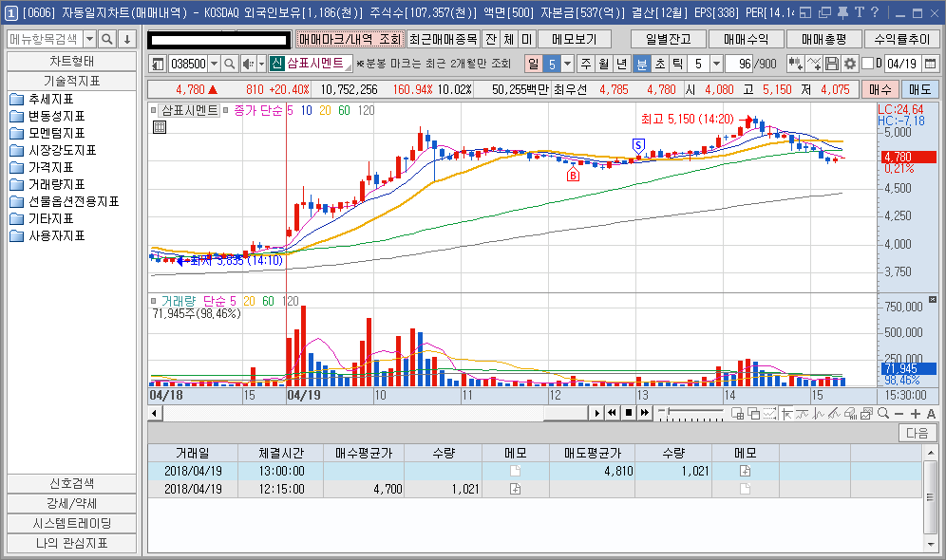Click the red 매수 buy button
The image size is (946, 560).
point(880,90)
